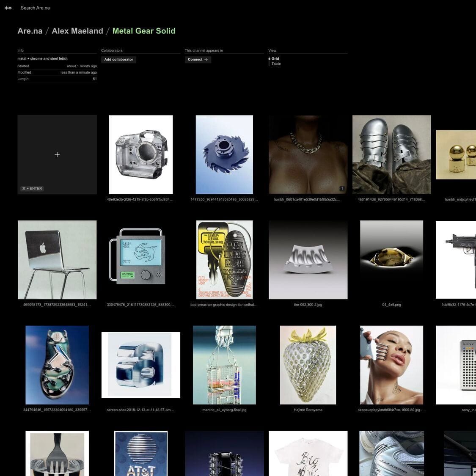
Task: Open the woman with face tool thumbnail
Action: coord(392,365)
